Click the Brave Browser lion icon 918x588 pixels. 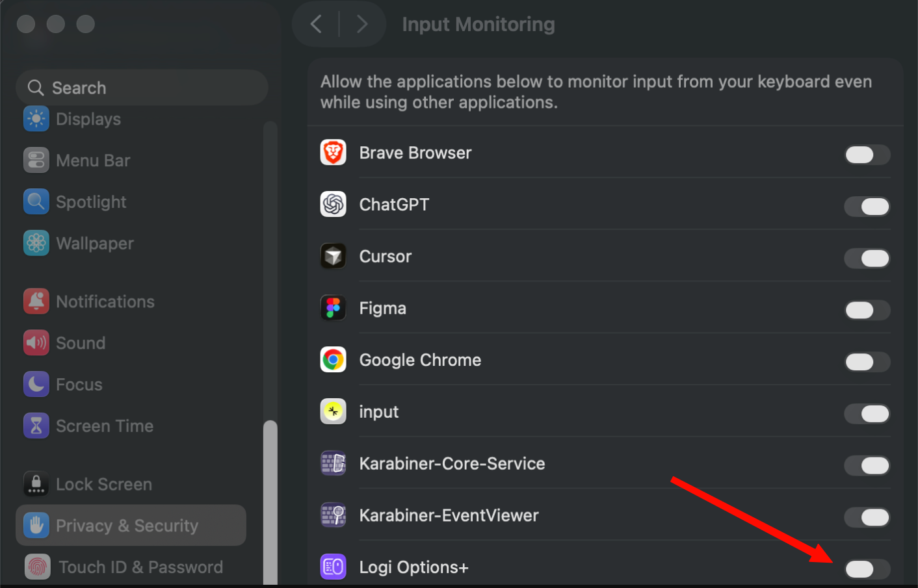[333, 153]
